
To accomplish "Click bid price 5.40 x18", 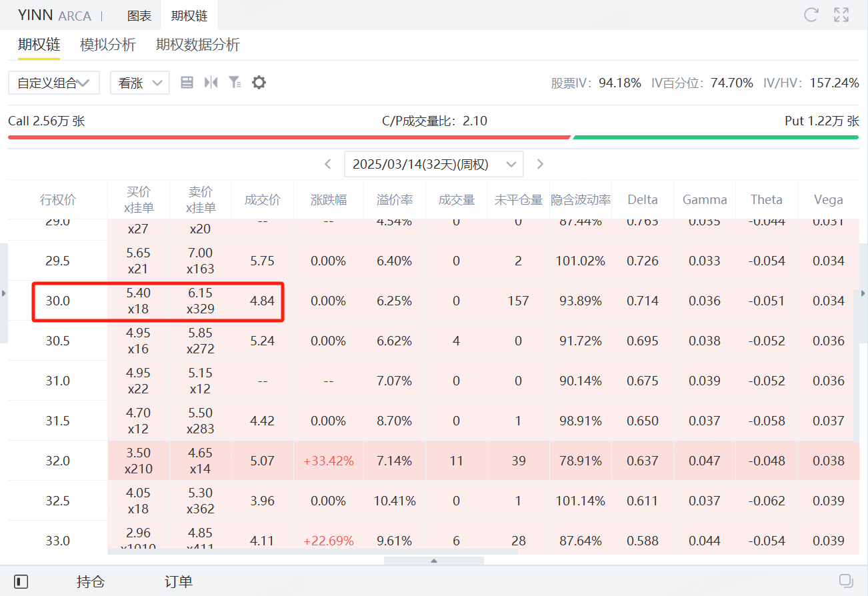I will tap(139, 301).
